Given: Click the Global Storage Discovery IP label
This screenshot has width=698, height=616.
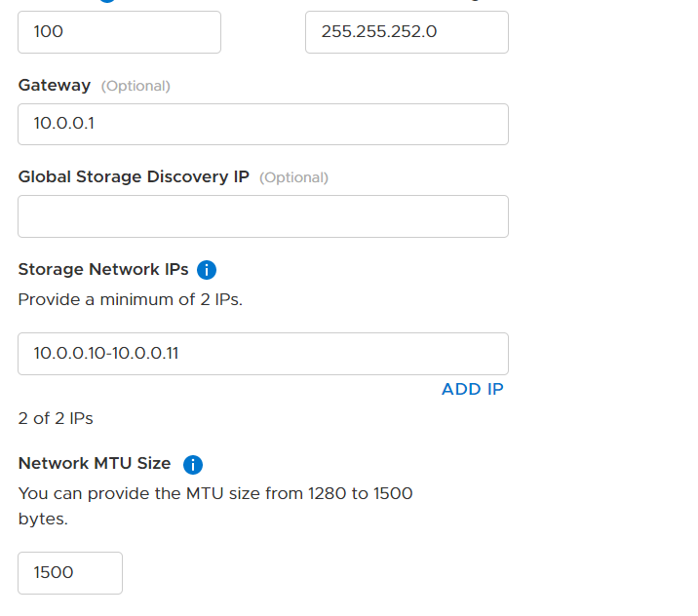Looking at the screenshot, I should point(134,177).
